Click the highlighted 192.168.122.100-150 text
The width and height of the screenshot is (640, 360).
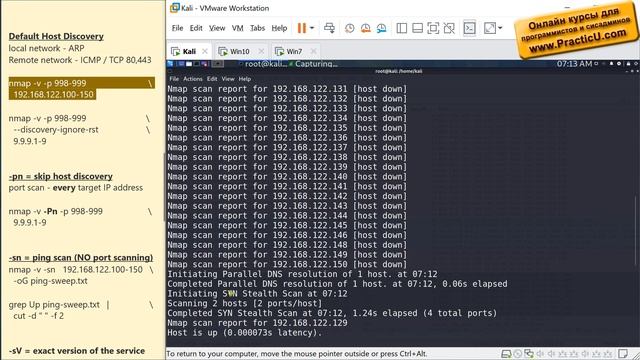[53, 95]
